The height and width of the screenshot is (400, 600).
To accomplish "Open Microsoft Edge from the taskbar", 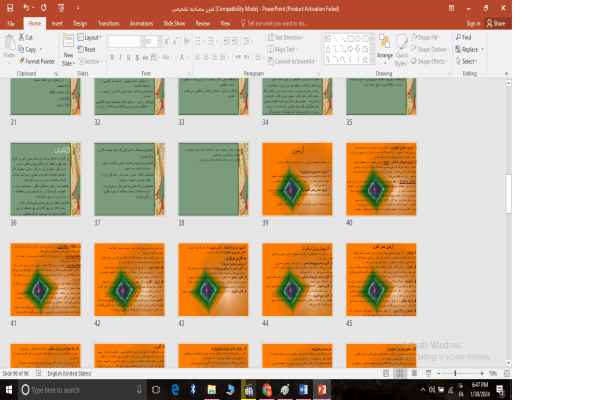I will tap(176, 389).
